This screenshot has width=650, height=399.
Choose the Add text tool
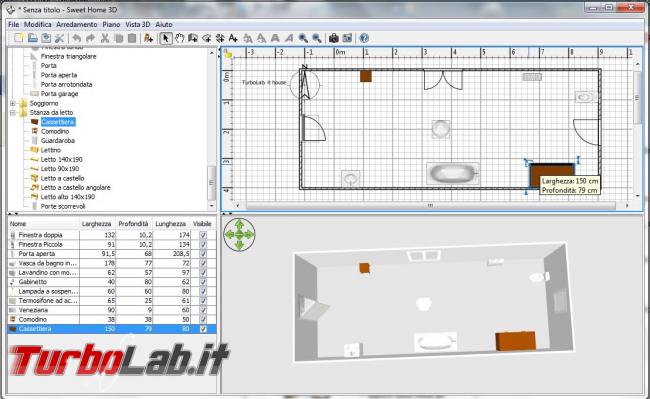(x=233, y=38)
